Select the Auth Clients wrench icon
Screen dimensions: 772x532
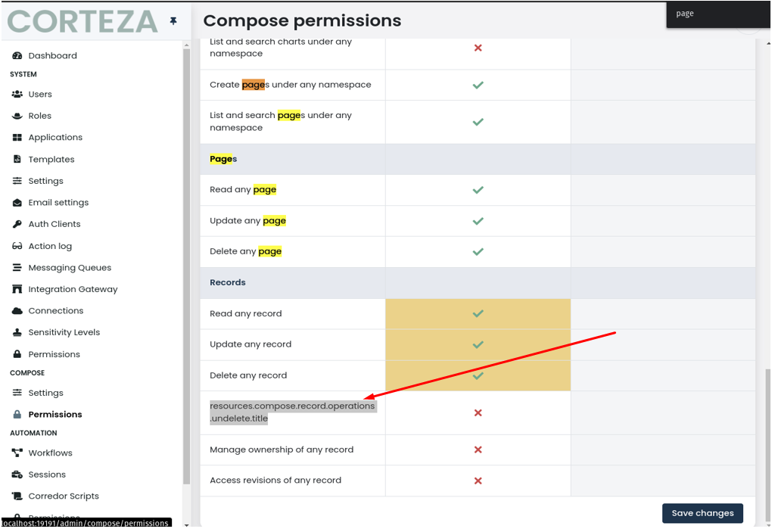pyautogui.click(x=15, y=224)
